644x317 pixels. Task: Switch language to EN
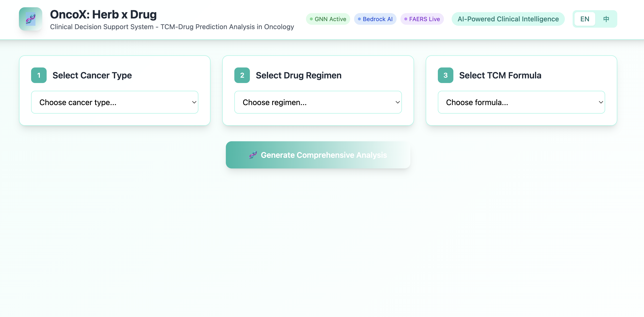coord(585,19)
